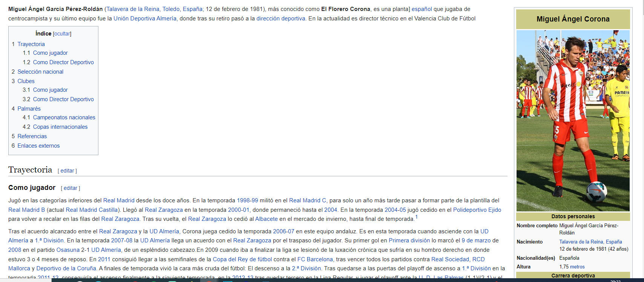
Task: Follow the 'Primera división' link
Action: pos(409,240)
